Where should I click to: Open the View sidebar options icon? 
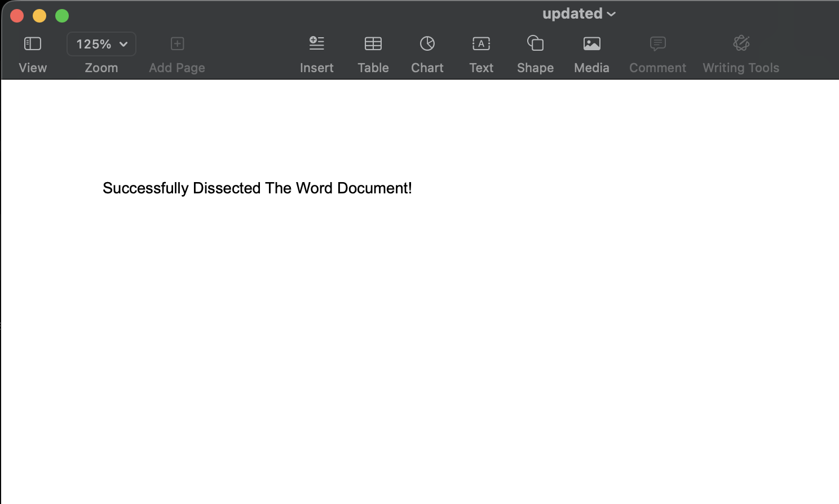[33, 44]
